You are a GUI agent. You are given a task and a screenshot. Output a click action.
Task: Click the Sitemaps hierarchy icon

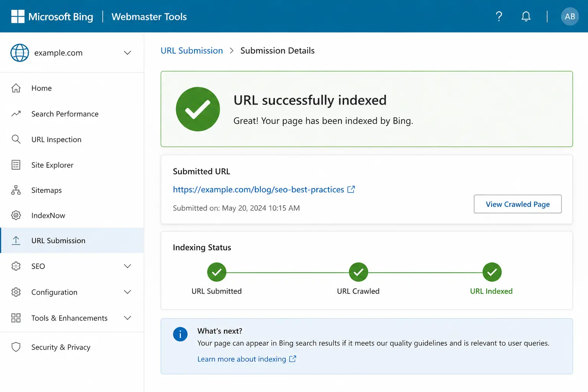(x=16, y=190)
